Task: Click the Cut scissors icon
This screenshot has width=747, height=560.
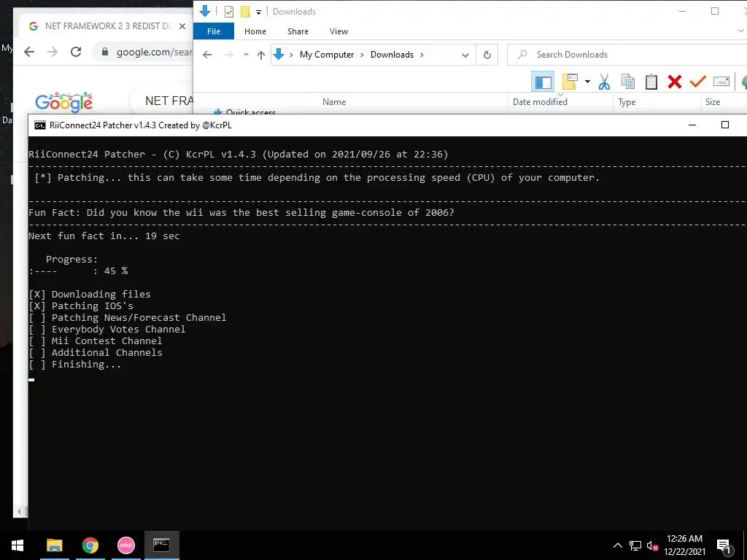Action: 604,82
